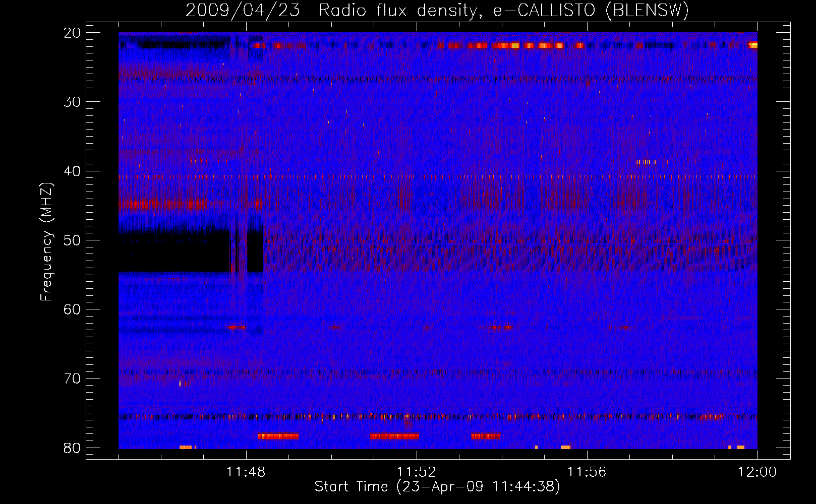Click the 70 MHz axis label
The image size is (816, 504).
coord(72,379)
